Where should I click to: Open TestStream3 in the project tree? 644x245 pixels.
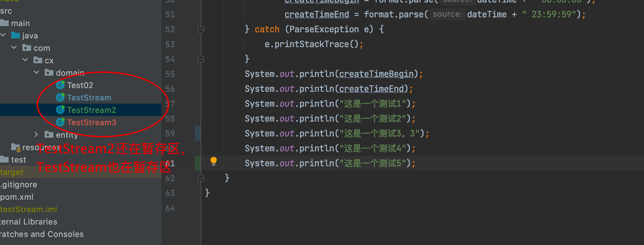tap(92, 122)
